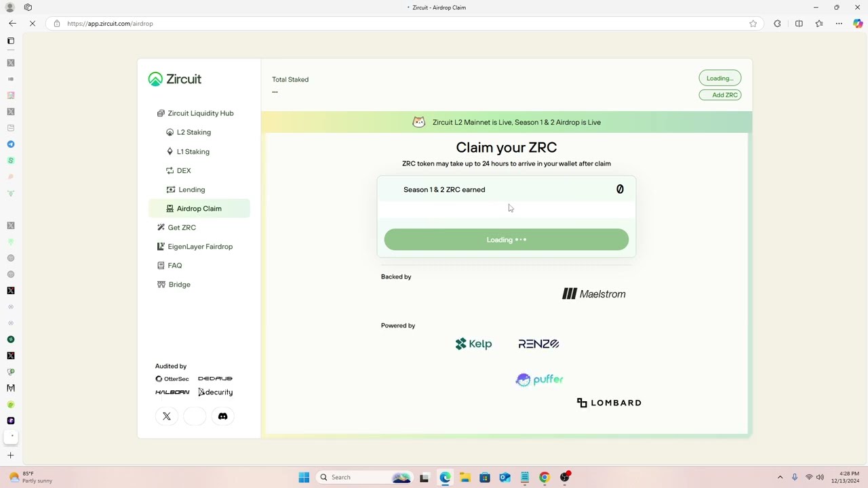Viewport: 868px width, 488px height.
Task: Open Task View on taskbar
Action: pyautogui.click(x=425, y=477)
